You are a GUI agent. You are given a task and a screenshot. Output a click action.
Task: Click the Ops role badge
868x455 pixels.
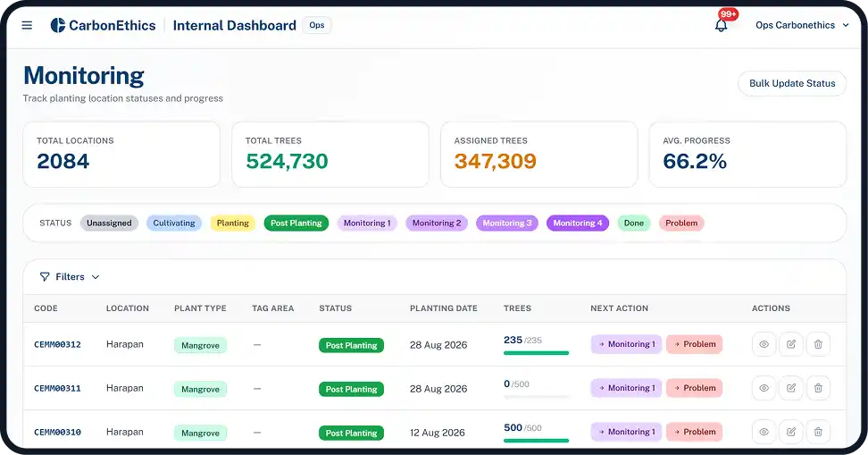[317, 25]
